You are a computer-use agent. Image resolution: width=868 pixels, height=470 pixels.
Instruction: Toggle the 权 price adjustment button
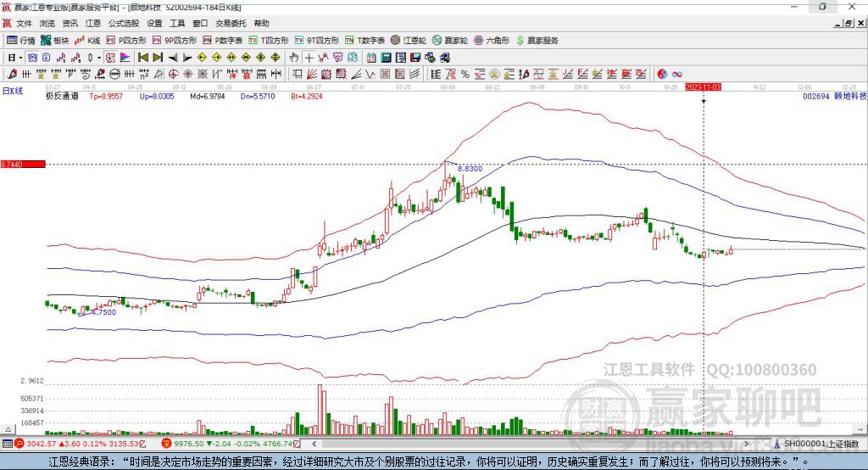pos(111,58)
